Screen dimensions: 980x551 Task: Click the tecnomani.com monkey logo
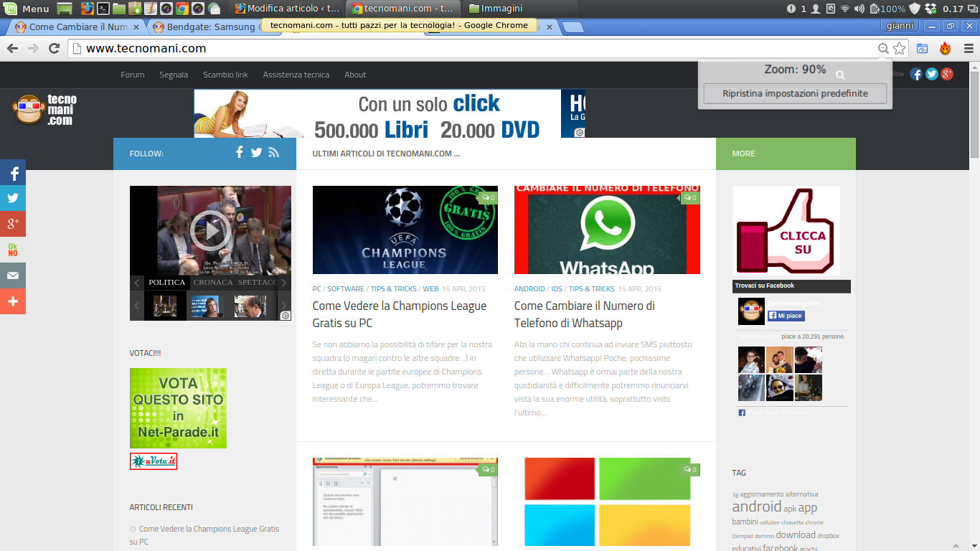(44, 110)
